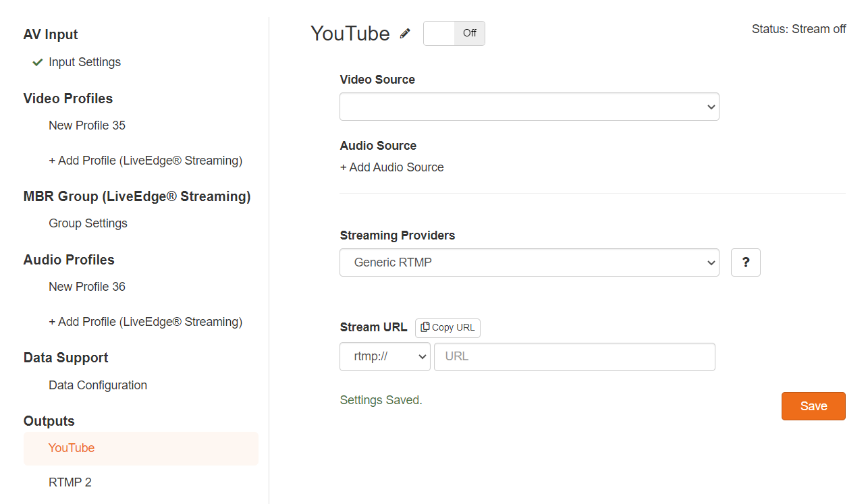
Task: Open the Streaming Providers dropdown
Action: (529, 262)
